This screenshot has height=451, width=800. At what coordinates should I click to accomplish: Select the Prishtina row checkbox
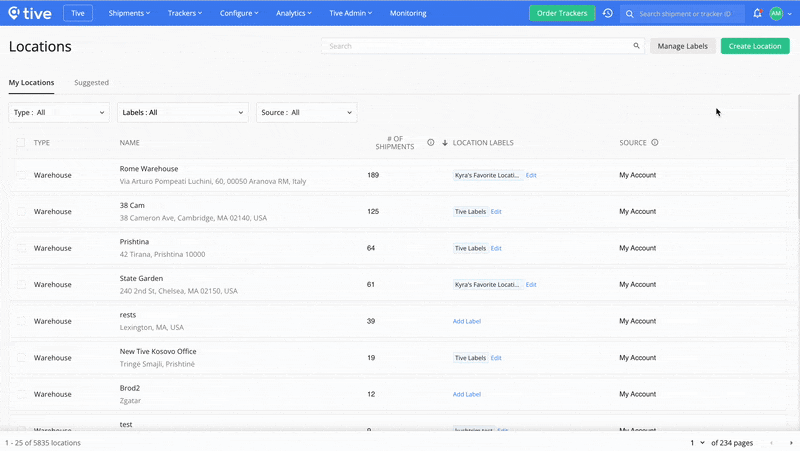(x=21, y=248)
